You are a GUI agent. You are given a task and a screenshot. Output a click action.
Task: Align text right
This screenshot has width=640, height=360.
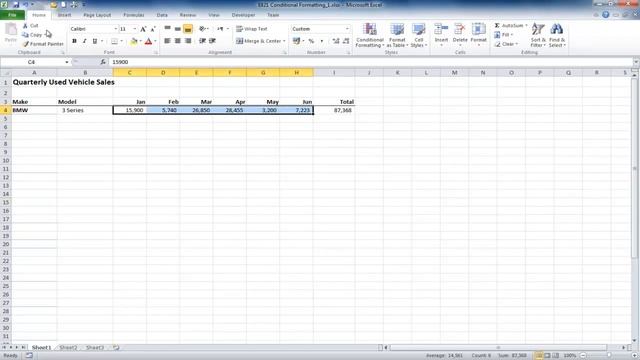pos(188,41)
